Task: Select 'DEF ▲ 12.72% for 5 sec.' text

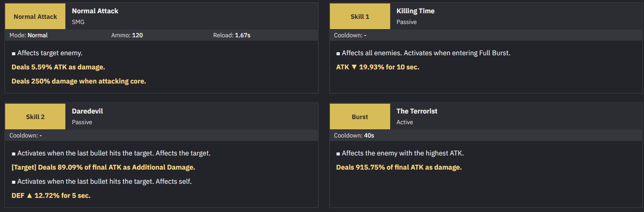Action: 51,196
